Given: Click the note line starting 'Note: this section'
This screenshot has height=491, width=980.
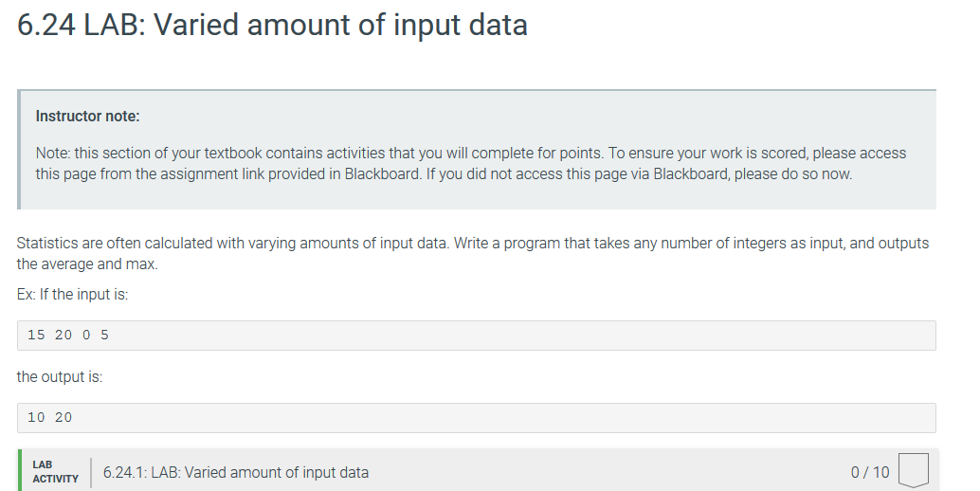Looking at the screenshot, I should click(471, 153).
